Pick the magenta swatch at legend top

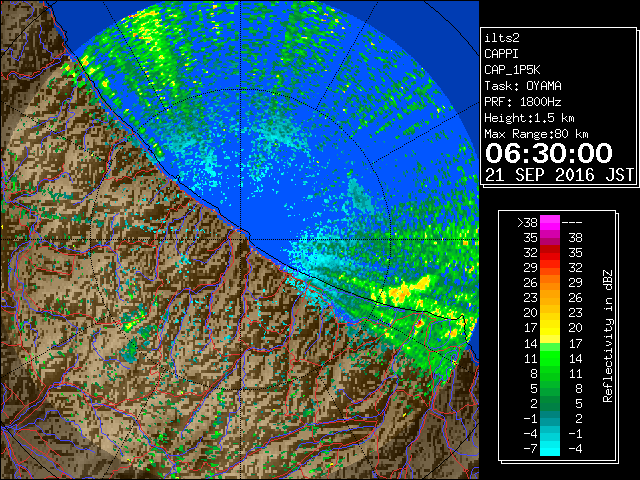click(550, 223)
